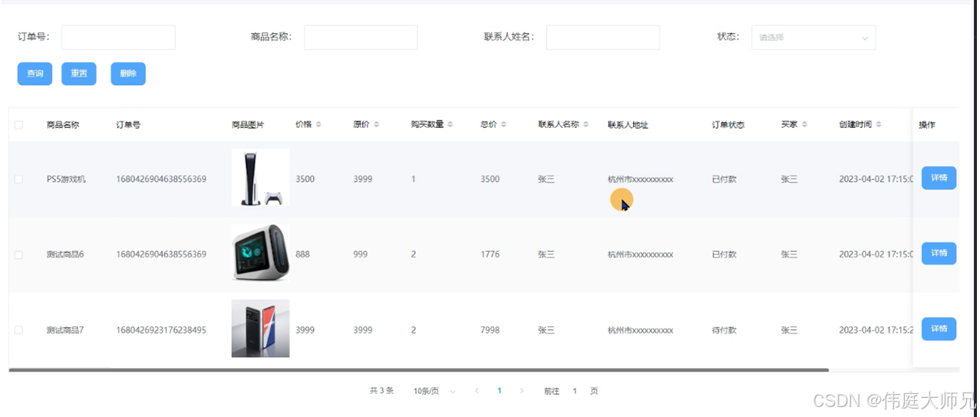This screenshot has height=417, width=980.
Task: Click original price 999 cell
Action: (x=361, y=254)
